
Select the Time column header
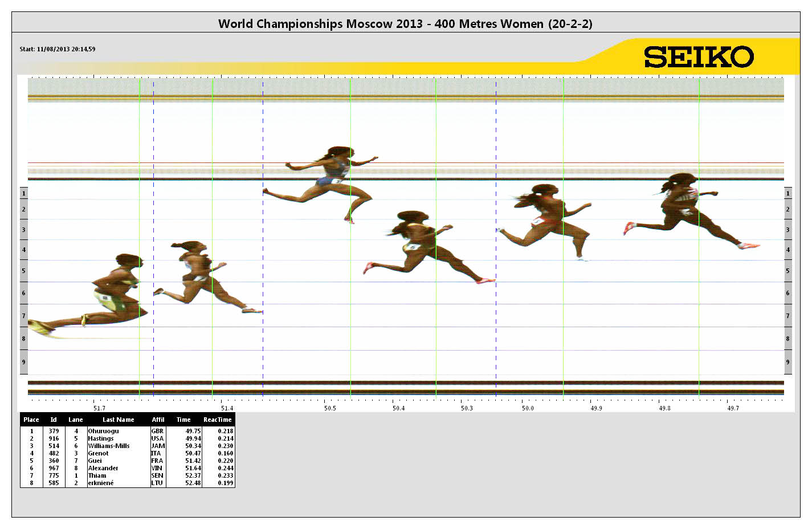(x=183, y=420)
